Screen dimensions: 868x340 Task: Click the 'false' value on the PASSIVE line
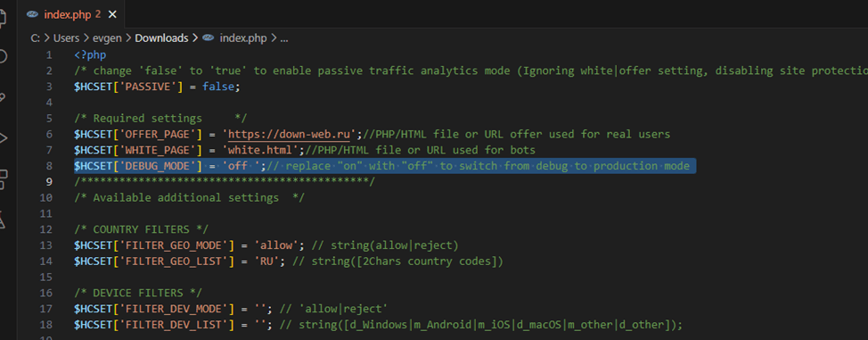click(218, 87)
